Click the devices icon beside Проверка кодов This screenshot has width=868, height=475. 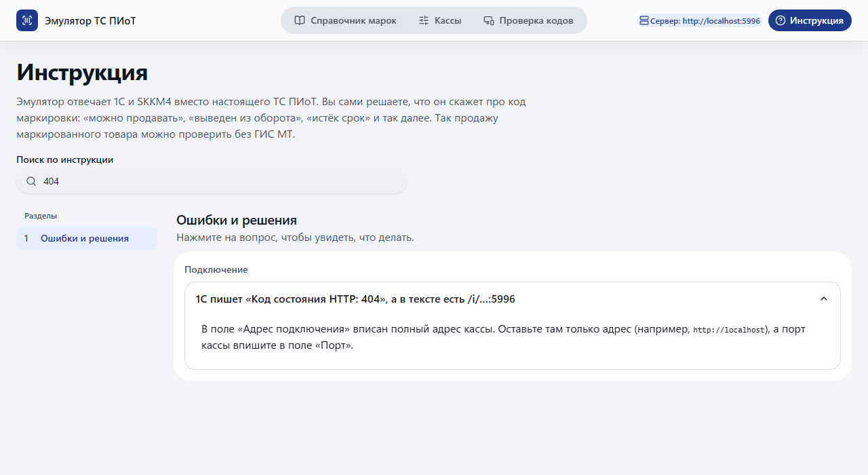coord(488,20)
